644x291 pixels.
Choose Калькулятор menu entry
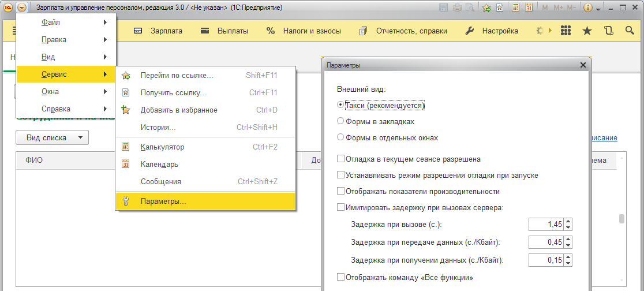click(205, 147)
